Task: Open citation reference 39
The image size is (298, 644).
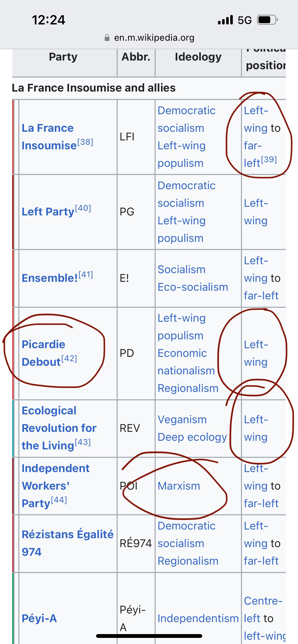Action: (269, 159)
